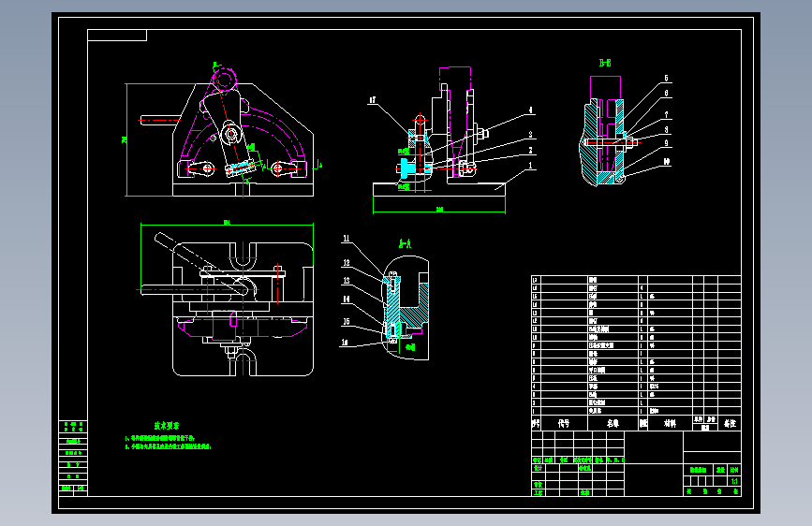Image resolution: width=812 pixels, height=526 pixels.
Task: Click callout number 10 in B-B view
Action: (667, 162)
